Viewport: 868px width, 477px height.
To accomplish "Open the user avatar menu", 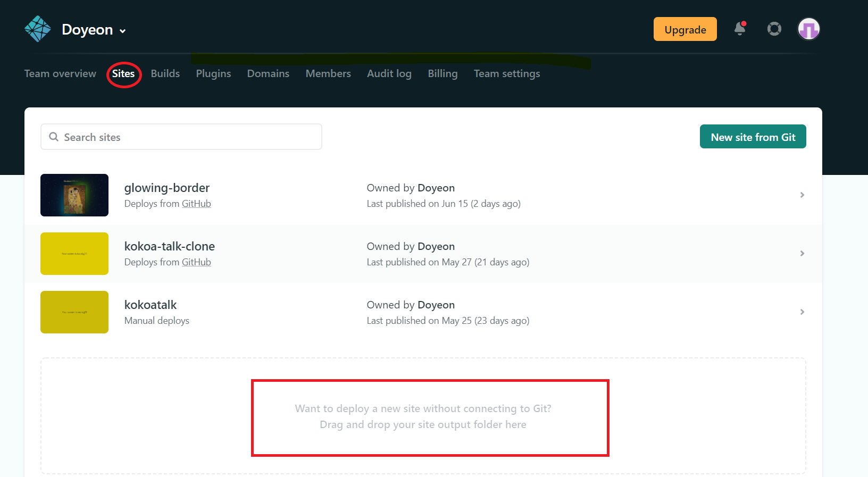I will 809,29.
